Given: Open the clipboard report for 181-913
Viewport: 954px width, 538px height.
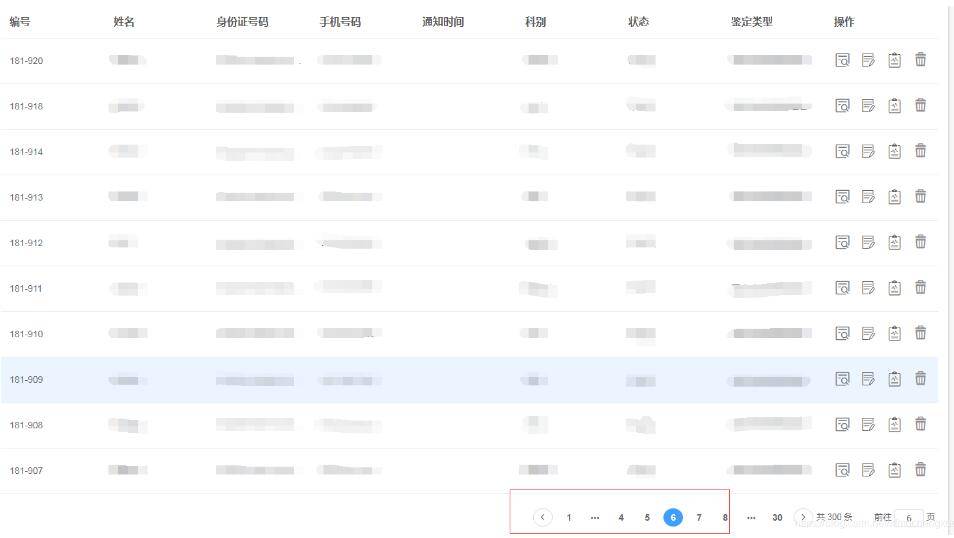Looking at the screenshot, I should [894, 197].
